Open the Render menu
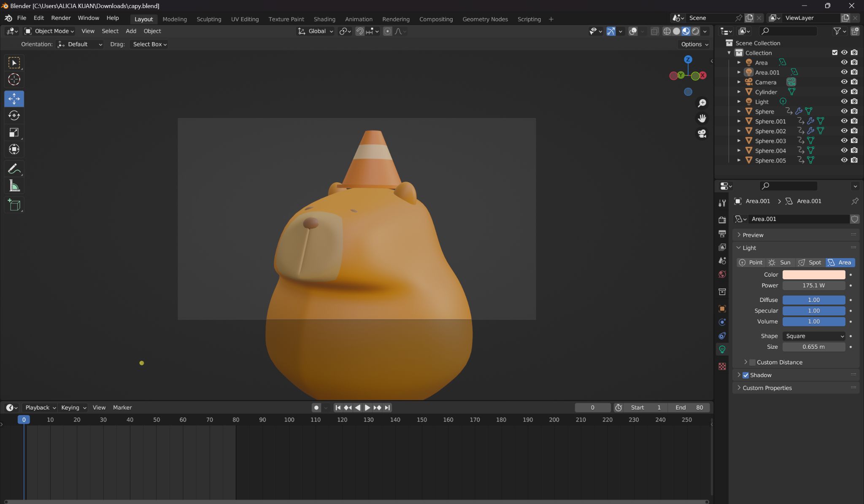864x504 pixels. click(61, 18)
